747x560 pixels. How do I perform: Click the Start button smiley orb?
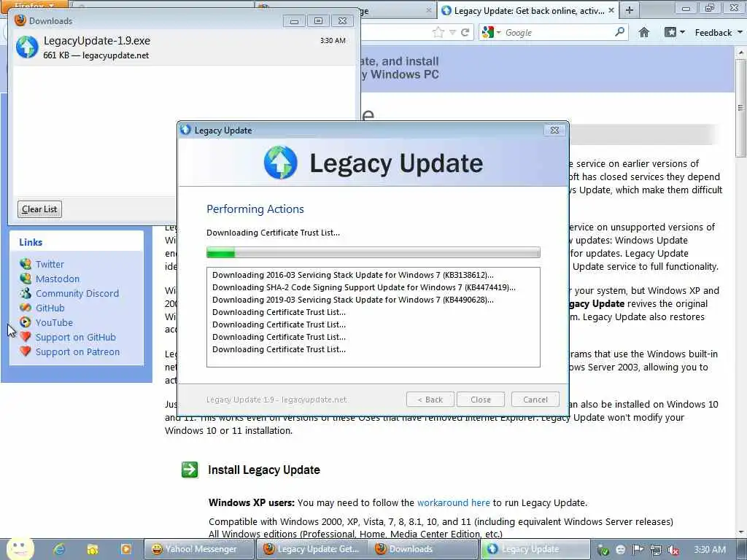tap(20, 548)
